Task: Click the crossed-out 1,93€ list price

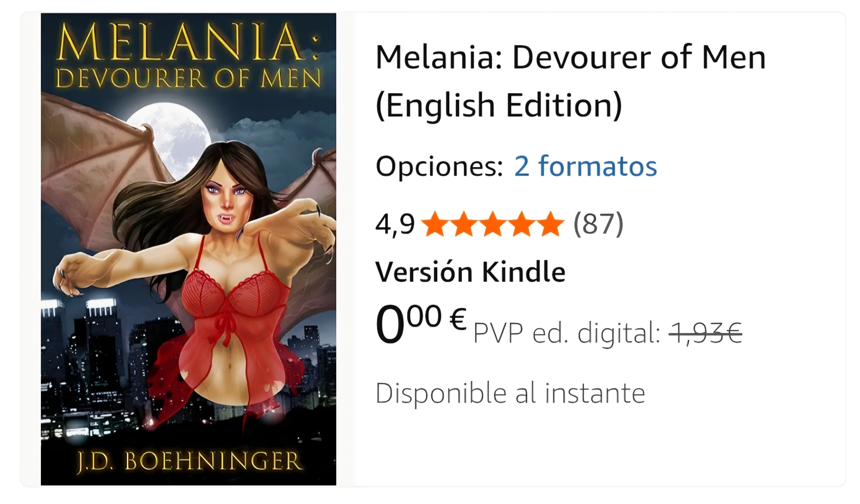Action: 706,333
